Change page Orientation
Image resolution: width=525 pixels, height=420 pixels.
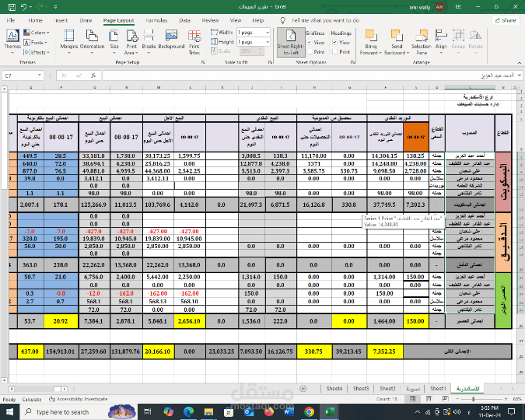[92, 42]
